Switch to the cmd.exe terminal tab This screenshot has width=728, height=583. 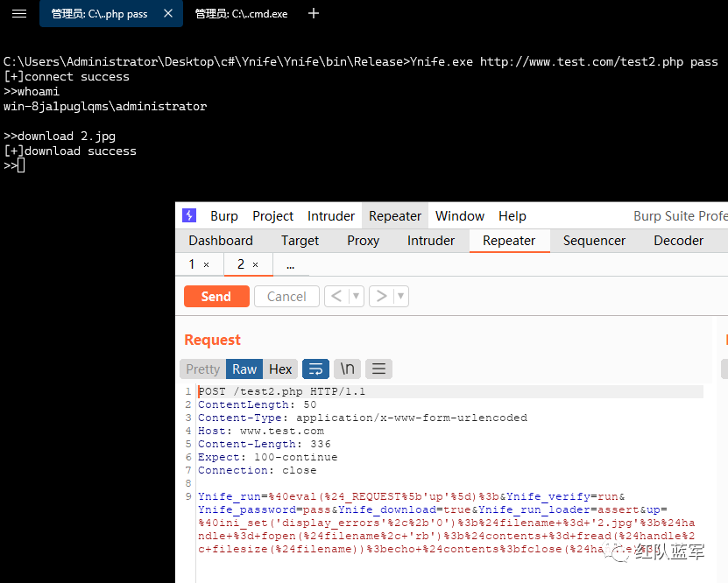[241, 14]
